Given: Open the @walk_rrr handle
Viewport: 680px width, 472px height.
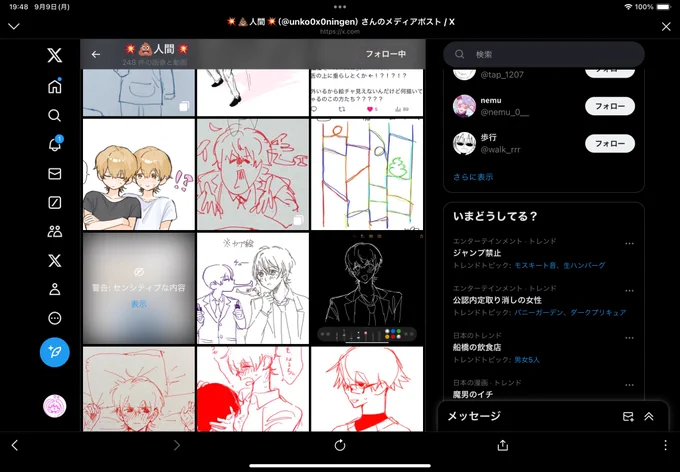Looking at the screenshot, I should tap(500, 150).
